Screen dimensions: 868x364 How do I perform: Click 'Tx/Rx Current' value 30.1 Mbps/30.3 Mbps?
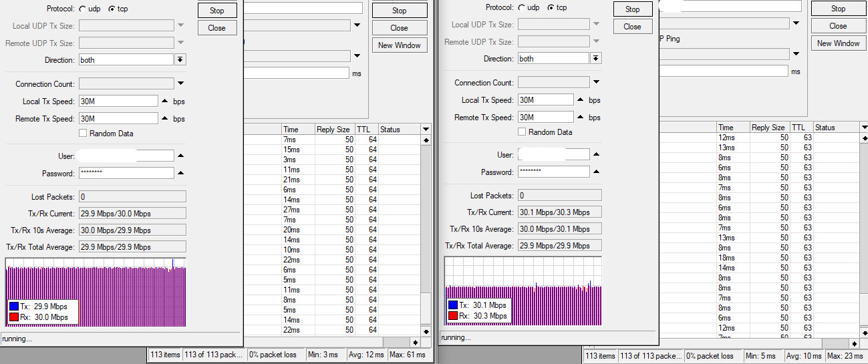559,212
